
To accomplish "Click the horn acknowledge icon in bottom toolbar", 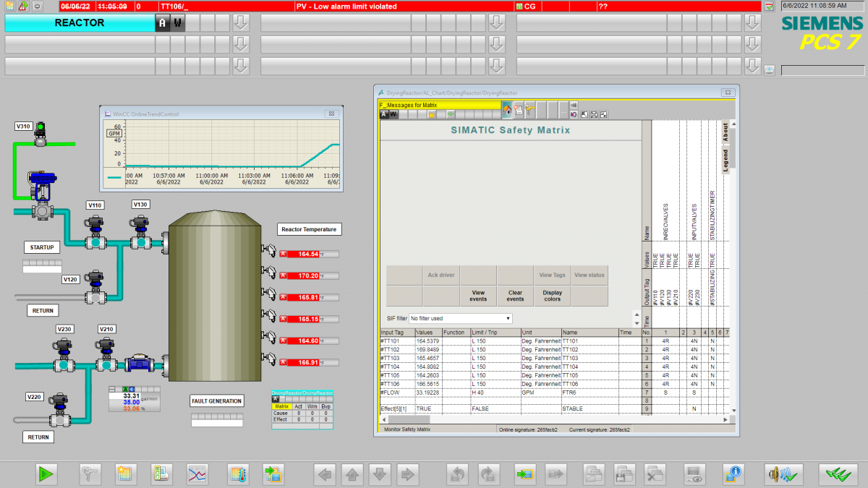I will [785, 474].
